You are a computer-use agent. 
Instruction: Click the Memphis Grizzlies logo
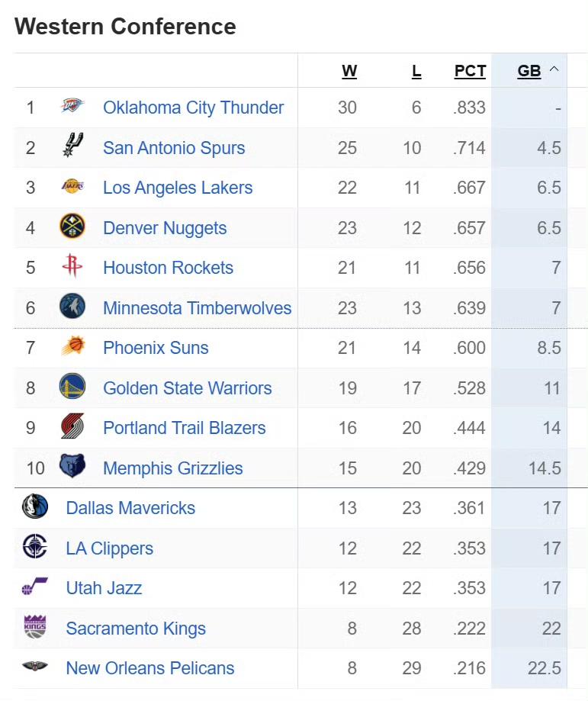[72, 467]
